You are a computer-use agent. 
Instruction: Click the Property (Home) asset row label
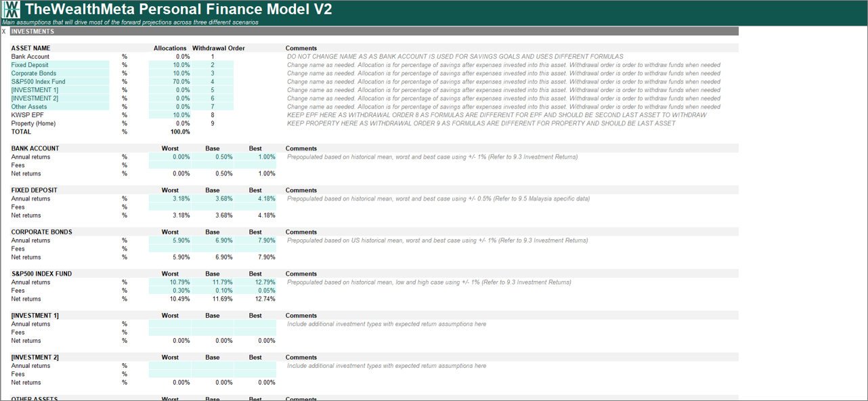[33, 123]
